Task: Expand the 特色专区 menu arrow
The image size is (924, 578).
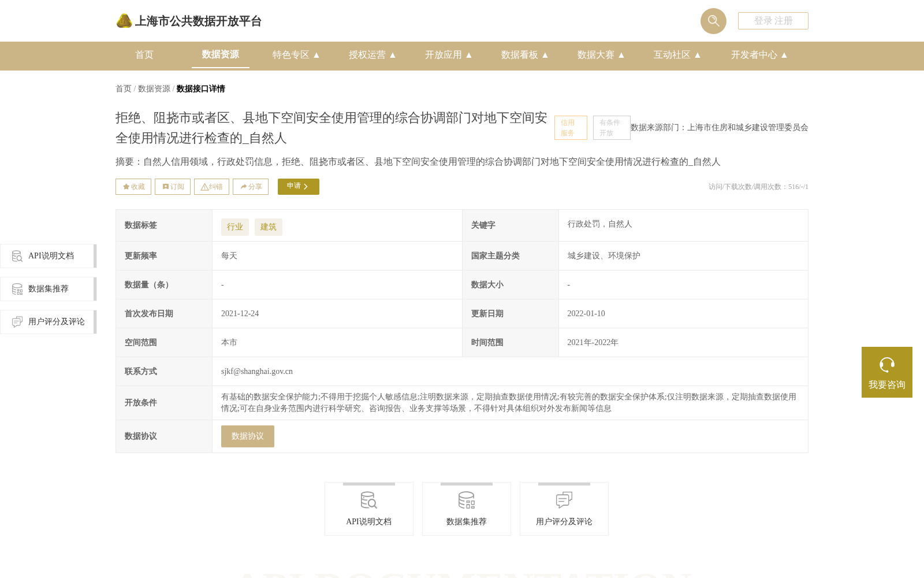Action: [316, 55]
